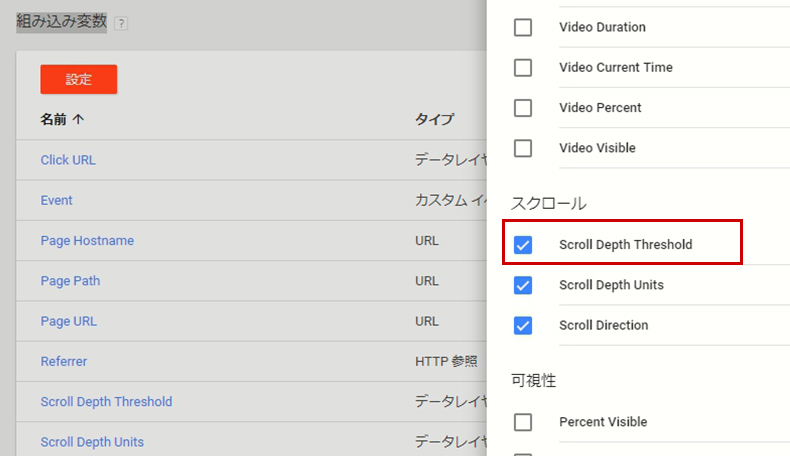Open the Page Path variable
790x456 pixels.
coord(70,281)
